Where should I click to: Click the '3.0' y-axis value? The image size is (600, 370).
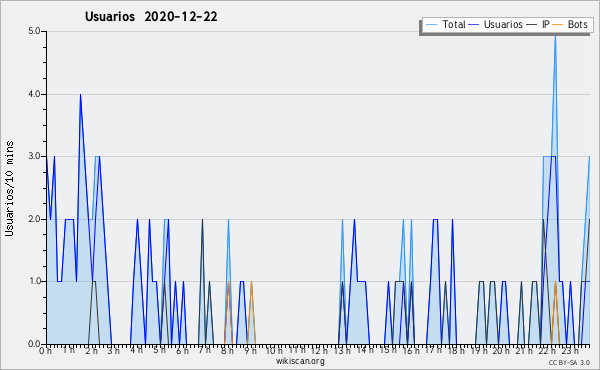(34, 156)
